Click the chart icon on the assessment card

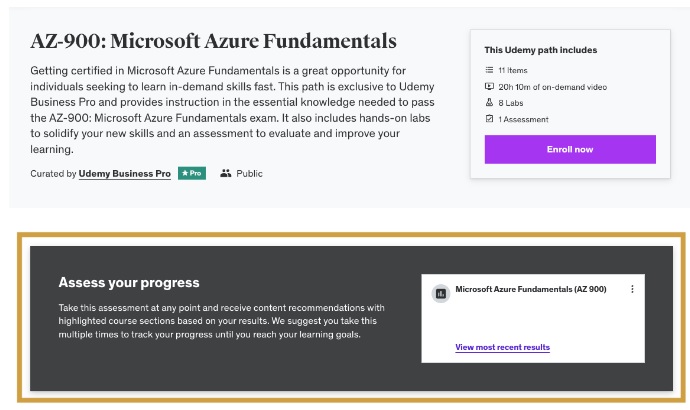tap(440, 293)
